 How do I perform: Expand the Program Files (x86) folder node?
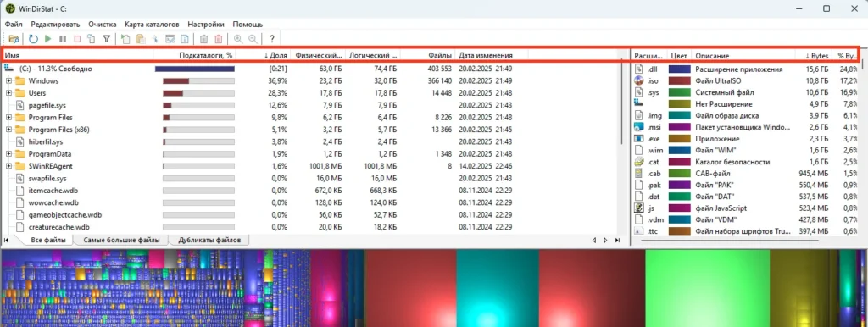click(x=8, y=130)
